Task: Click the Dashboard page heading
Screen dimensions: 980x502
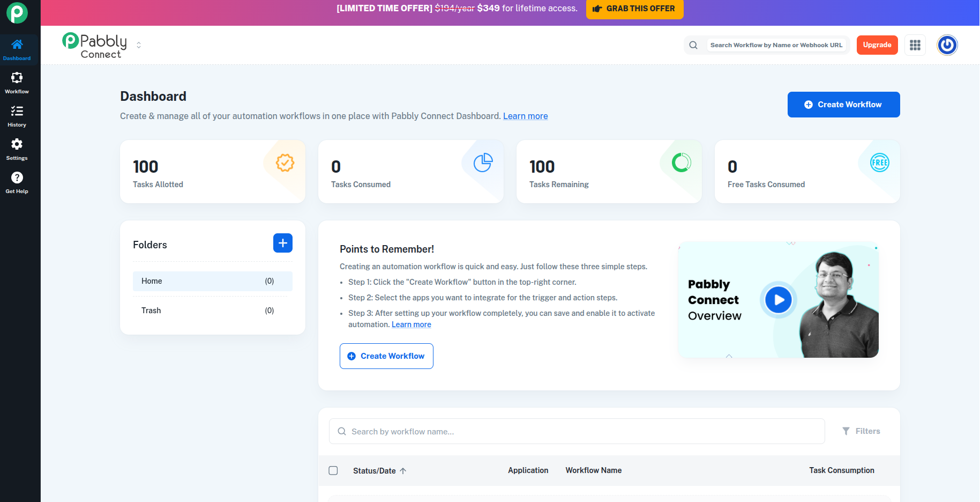Action: coord(153,97)
